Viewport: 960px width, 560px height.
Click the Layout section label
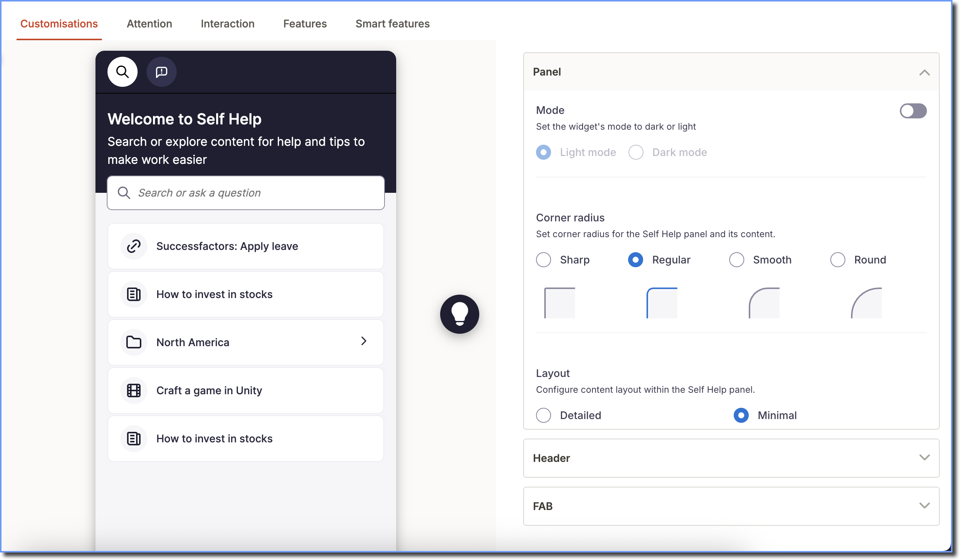tap(553, 373)
